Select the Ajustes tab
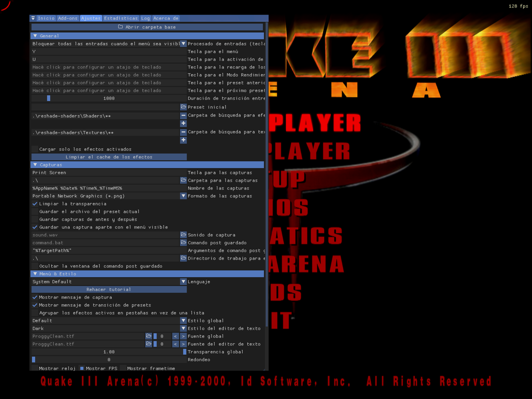532x399 pixels. [x=91, y=18]
